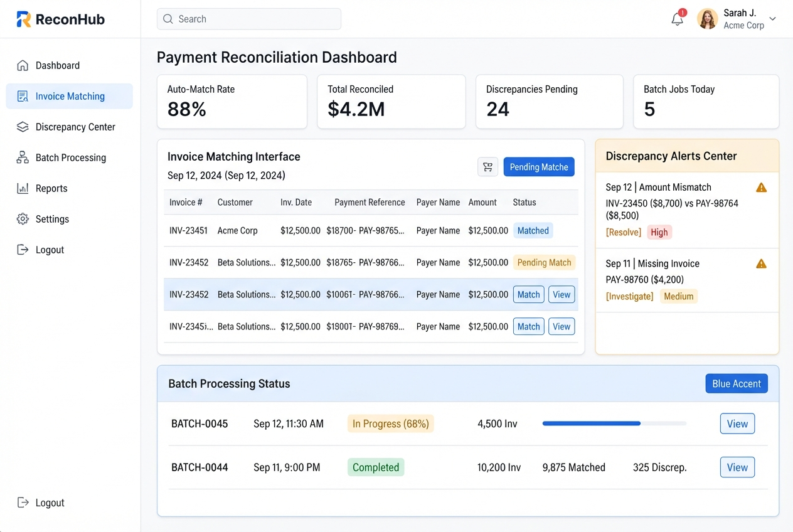Image resolution: width=793 pixels, height=532 pixels.
Task: Click the cart icon beside Pending Matche
Action: click(x=488, y=167)
